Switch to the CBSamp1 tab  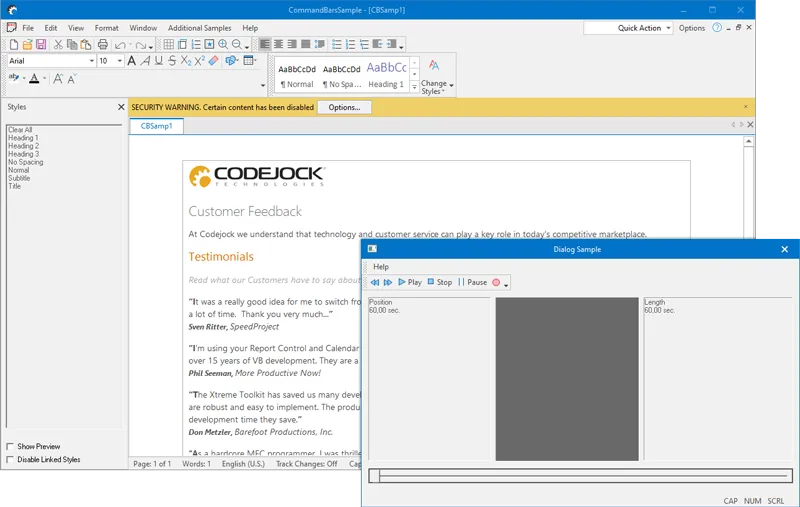click(156, 126)
